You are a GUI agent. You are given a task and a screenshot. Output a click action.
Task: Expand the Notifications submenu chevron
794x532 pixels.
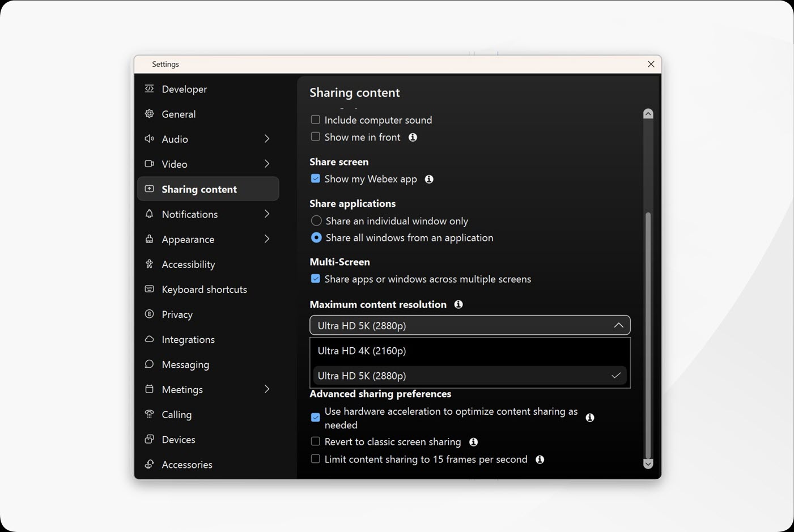point(266,214)
